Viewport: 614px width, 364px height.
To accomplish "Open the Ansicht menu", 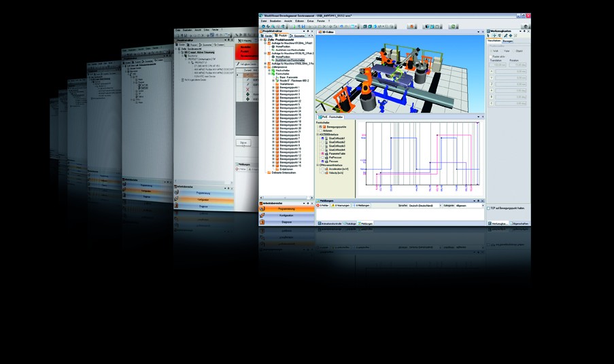I will click(288, 21).
